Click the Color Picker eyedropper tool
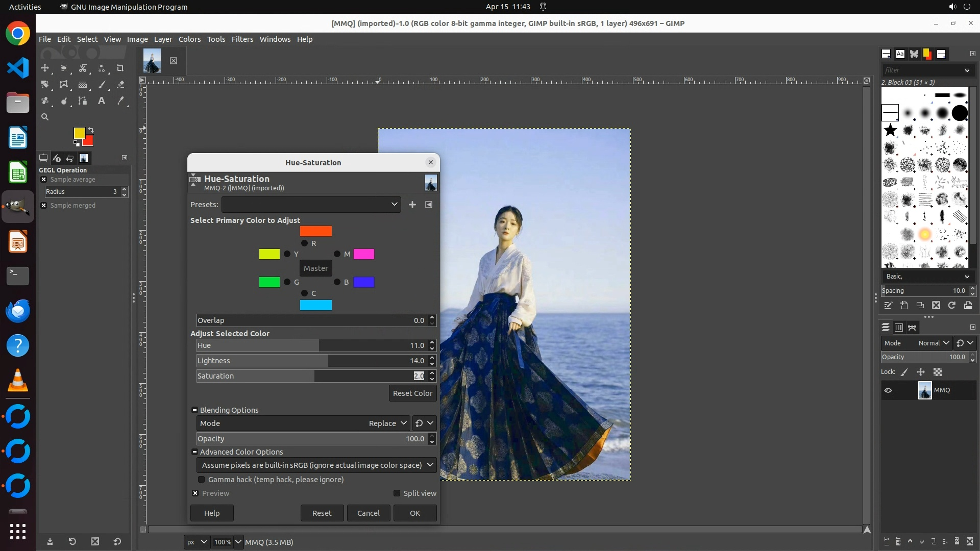Screen dimensions: 980x551 click(120, 101)
